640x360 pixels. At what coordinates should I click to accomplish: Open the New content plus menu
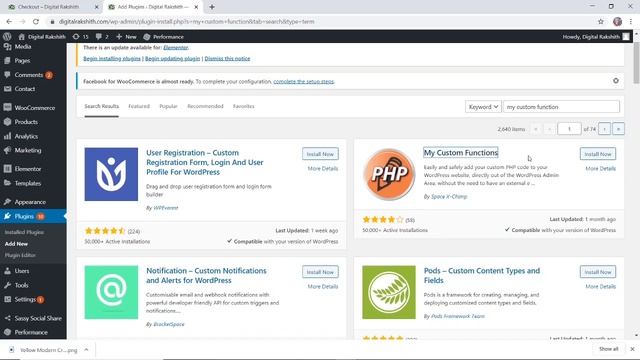click(126, 37)
